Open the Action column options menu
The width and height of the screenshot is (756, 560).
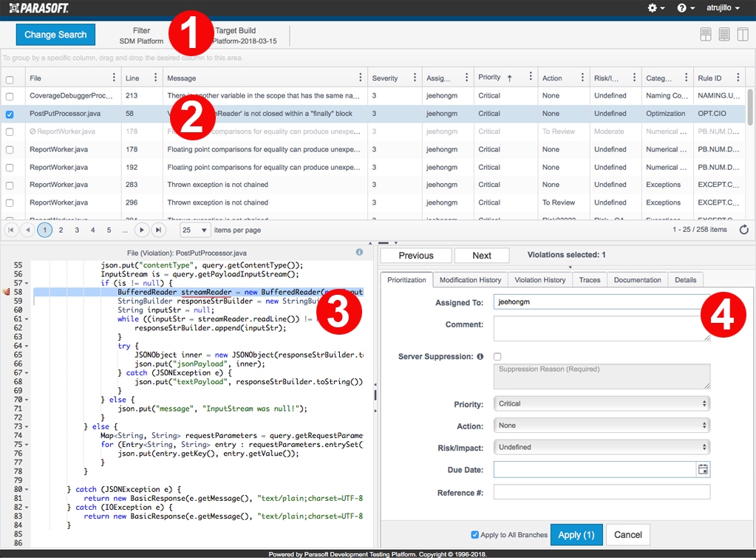coord(582,77)
